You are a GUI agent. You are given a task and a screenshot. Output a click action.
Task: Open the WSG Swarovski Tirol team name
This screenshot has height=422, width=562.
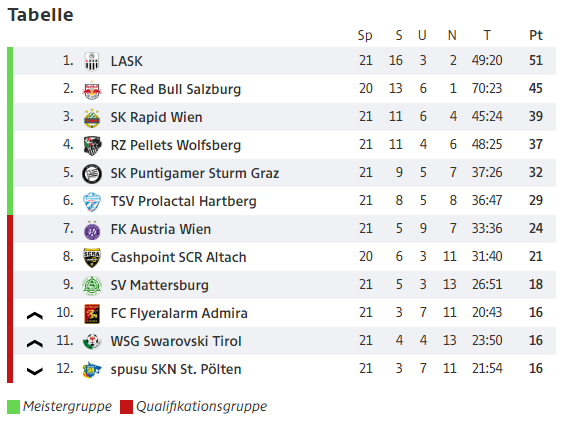point(176,341)
